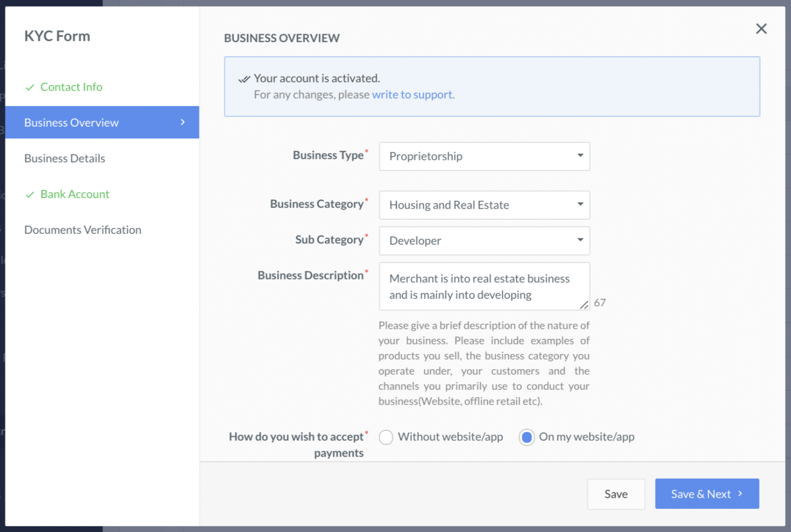791x532 pixels.
Task: Click the Business Category field label
Action: (317, 204)
